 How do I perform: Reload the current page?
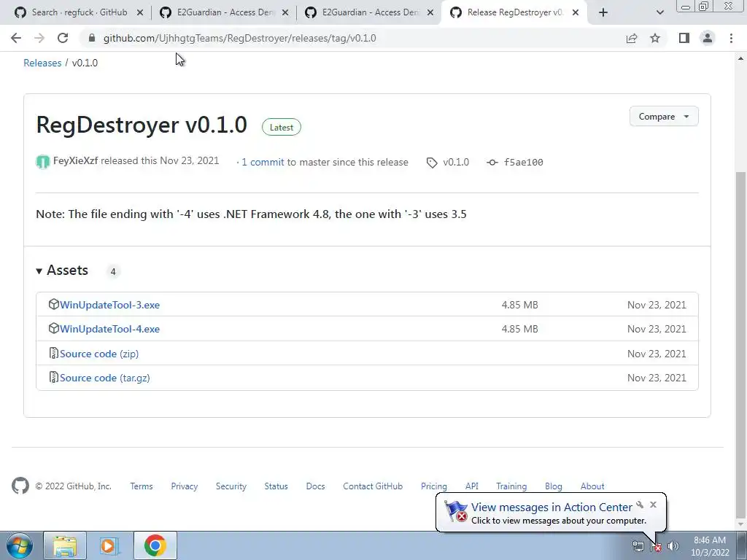point(63,38)
